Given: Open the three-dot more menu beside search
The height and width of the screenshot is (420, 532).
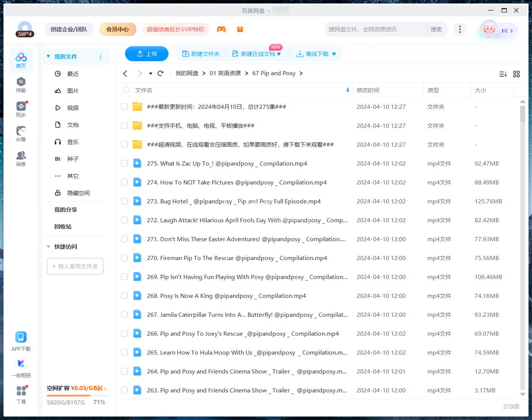Looking at the screenshot, I should pos(460,29).
